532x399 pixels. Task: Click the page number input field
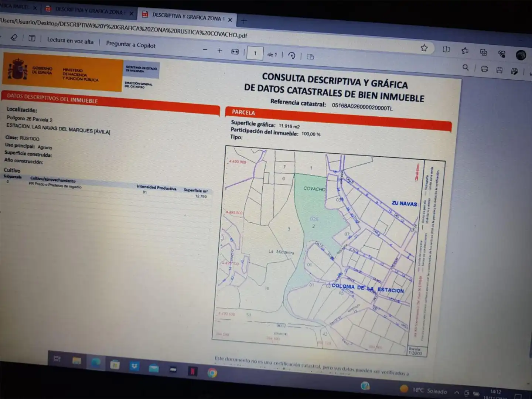pyautogui.click(x=255, y=53)
